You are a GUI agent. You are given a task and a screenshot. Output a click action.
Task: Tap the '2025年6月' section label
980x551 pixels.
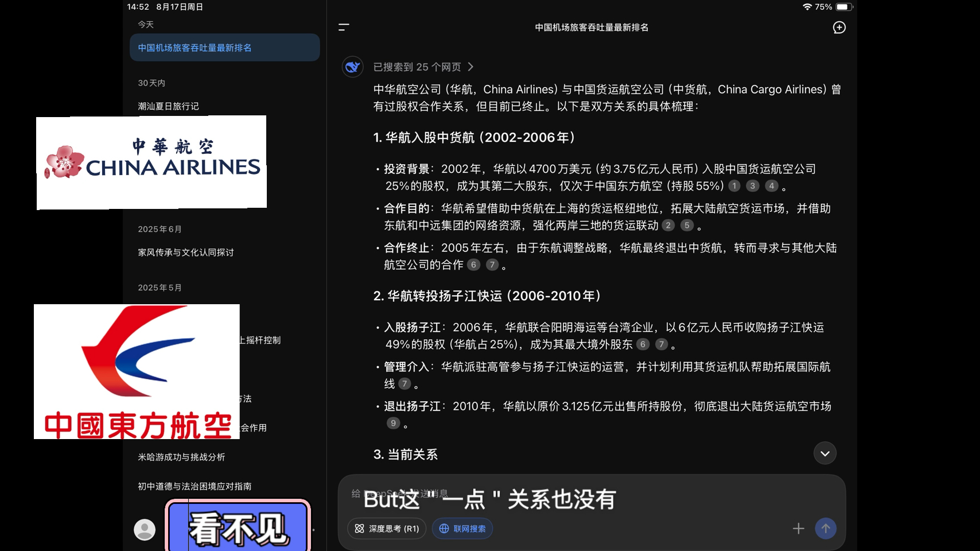tap(160, 229)
